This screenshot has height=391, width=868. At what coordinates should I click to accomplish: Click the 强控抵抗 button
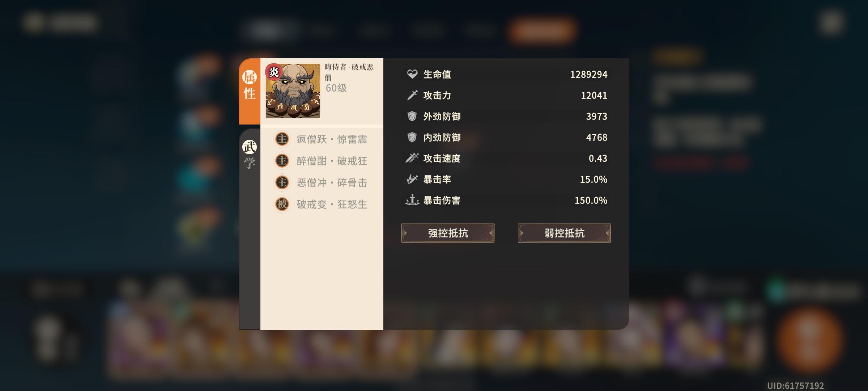[448, 233]
